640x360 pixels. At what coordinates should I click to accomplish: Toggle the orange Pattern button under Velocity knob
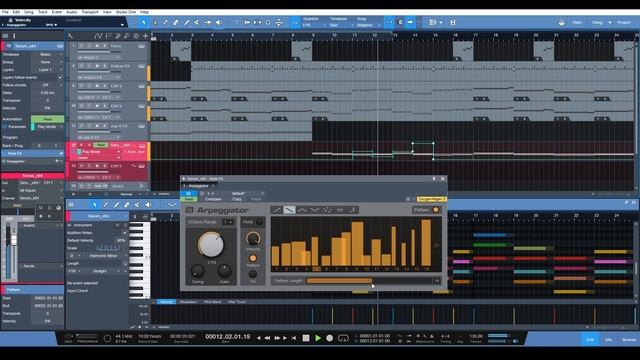(253, 258)
